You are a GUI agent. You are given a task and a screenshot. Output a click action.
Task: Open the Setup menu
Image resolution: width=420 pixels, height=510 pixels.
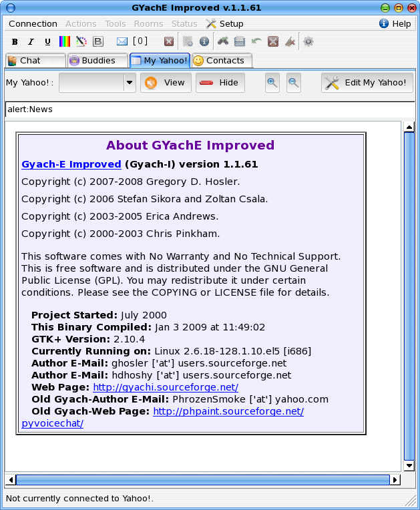225,23
